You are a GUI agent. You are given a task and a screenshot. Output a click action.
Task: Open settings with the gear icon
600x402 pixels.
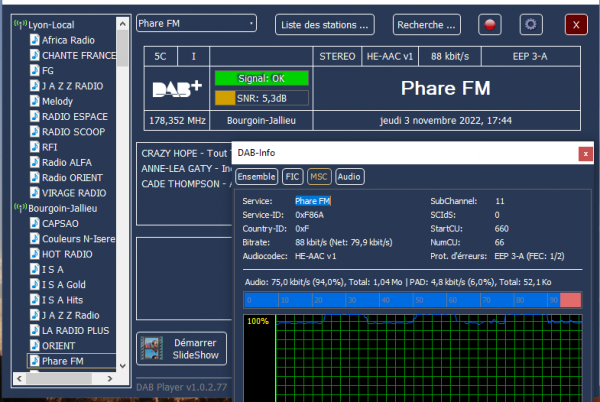(531, 25)
